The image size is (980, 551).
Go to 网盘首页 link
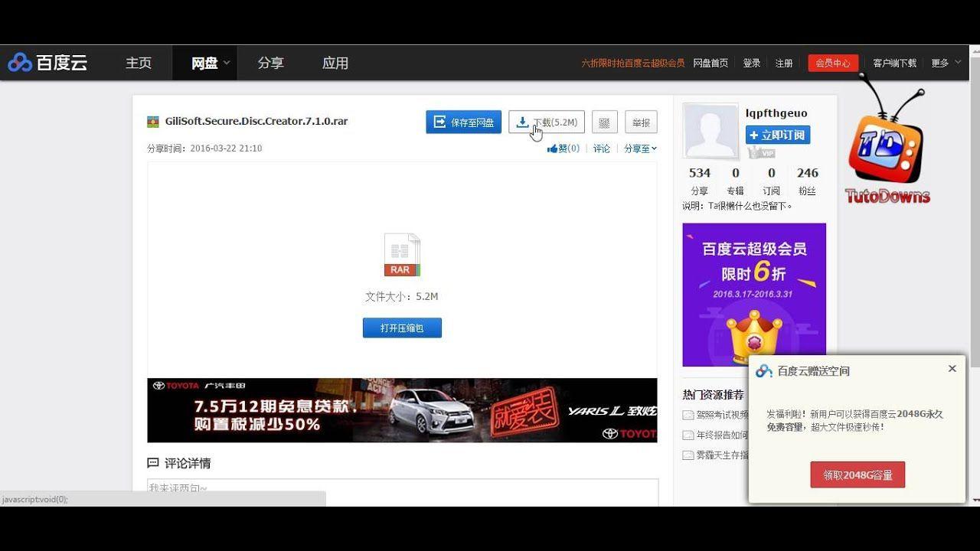tap(710, 63)
